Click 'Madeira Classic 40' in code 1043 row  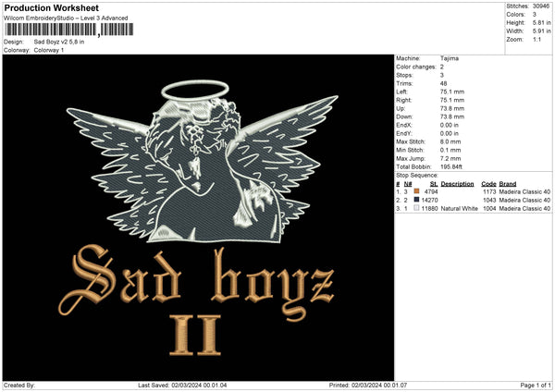click(x=524, y=201)
